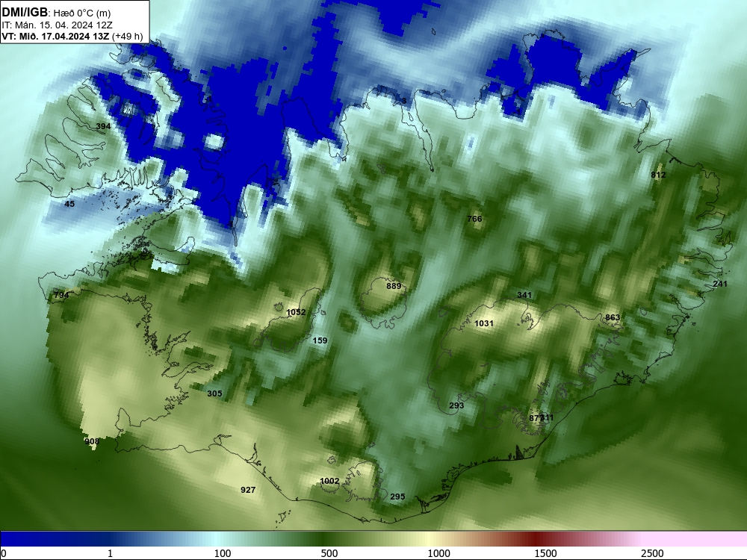Click the map value 1031
The image size is (747, 560).
pos(484,323)
